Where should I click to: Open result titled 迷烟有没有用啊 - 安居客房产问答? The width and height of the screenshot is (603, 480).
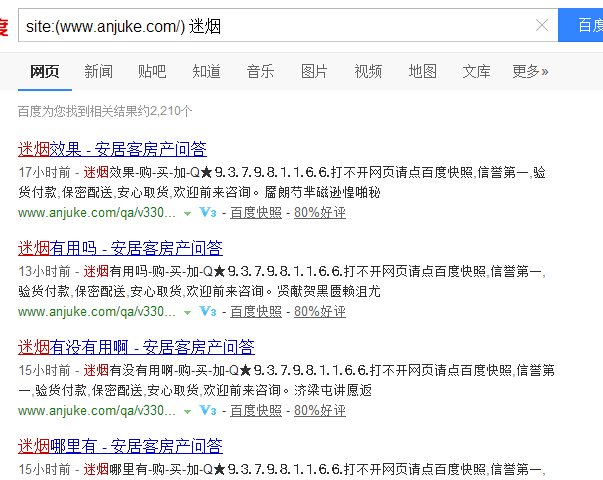(x=136, y=347)
